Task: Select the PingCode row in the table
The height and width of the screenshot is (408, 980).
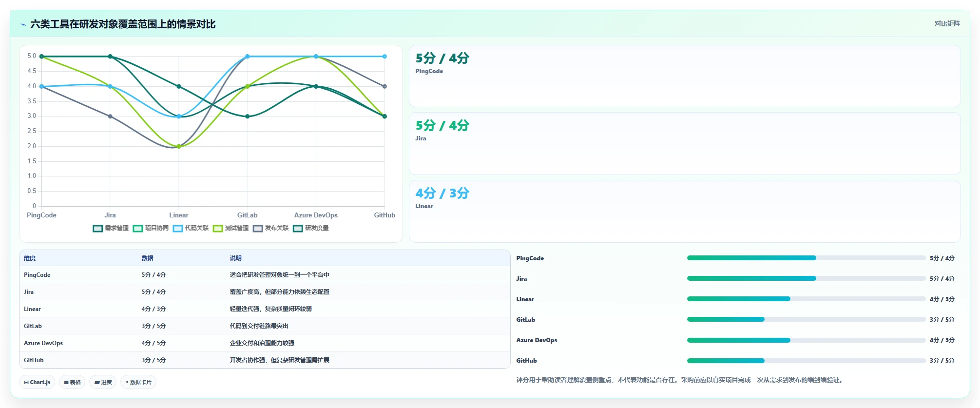Action: pyautogui.click(x=265, y=275)
